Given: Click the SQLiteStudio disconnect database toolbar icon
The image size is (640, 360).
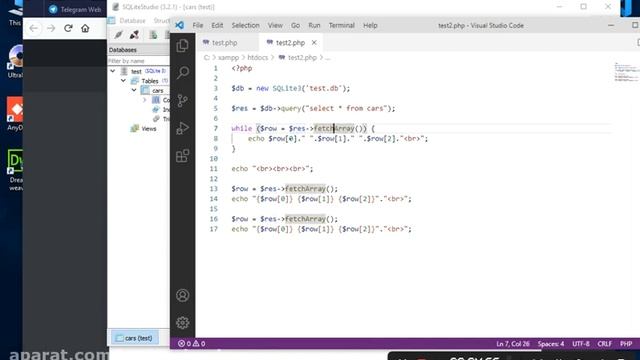Looking at the screenshot, I should (134, 35).
